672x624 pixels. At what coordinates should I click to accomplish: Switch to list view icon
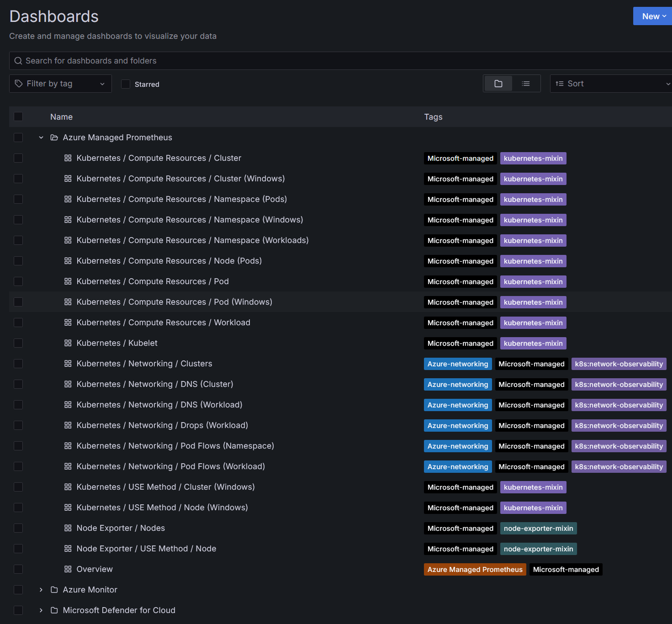pos(526,84)
